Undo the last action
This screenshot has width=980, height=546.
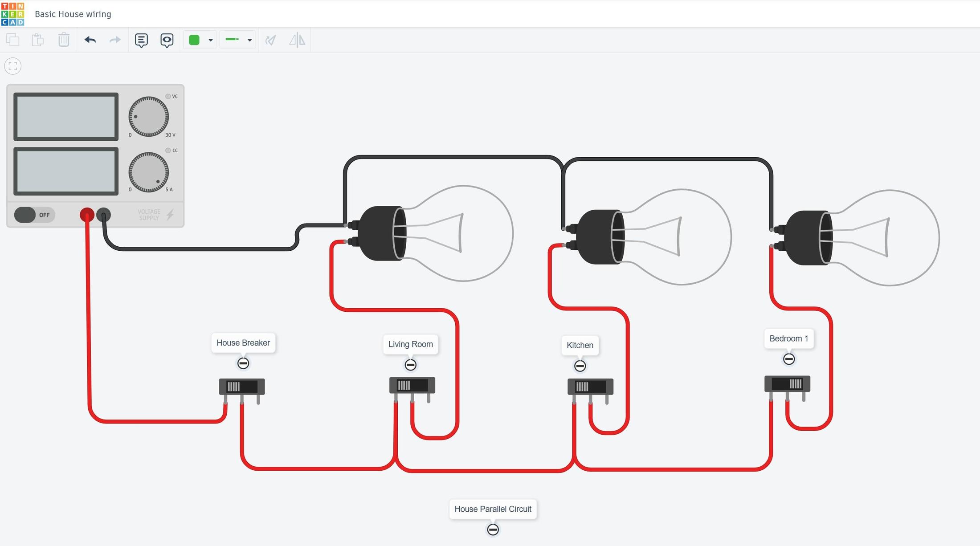click(90, 40)
